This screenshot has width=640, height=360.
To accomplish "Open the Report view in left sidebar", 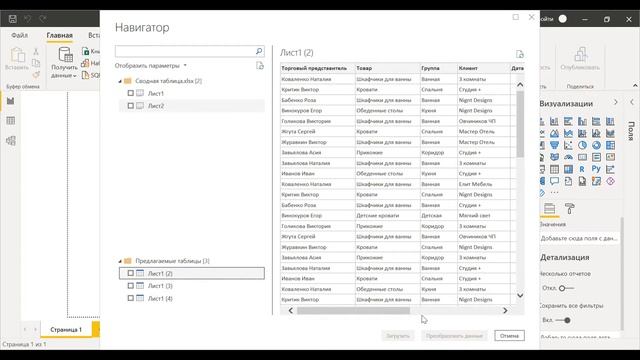I will click(x=11, y=101).
